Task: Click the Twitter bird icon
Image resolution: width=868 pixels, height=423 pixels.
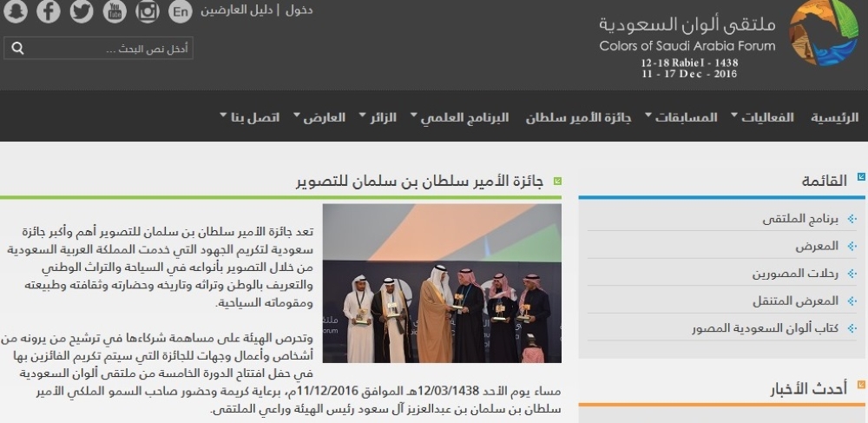Action: [x=82, y=11]
